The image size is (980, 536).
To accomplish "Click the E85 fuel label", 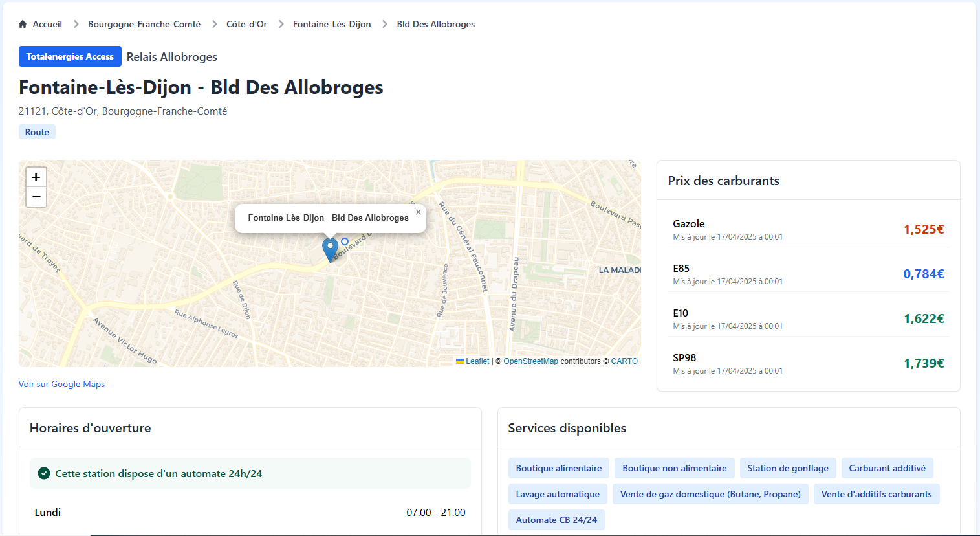I will coord(681,268).
